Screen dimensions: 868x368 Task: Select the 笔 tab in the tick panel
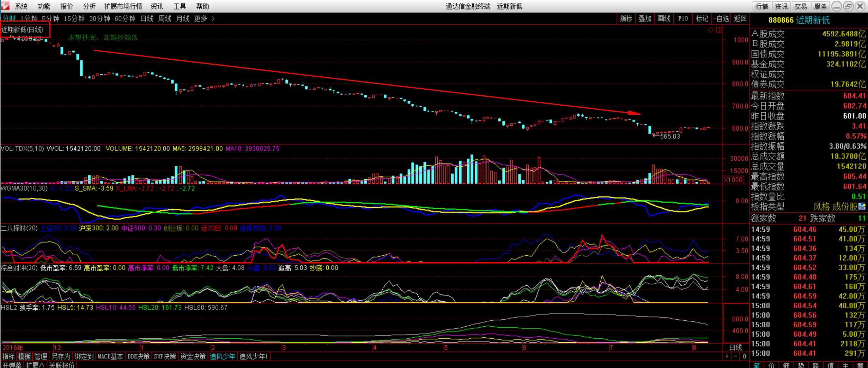[756, 365]
